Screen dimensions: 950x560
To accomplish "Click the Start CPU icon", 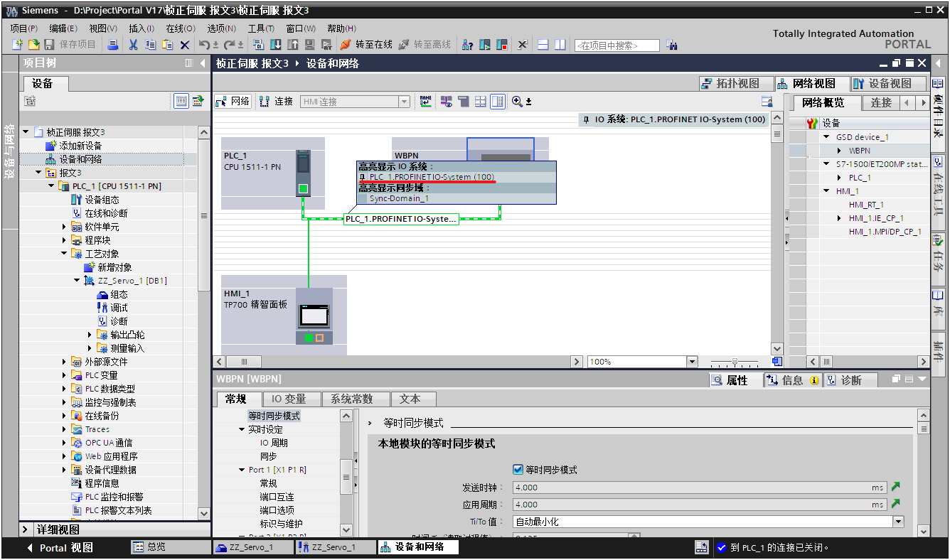I will coord(484,45).
